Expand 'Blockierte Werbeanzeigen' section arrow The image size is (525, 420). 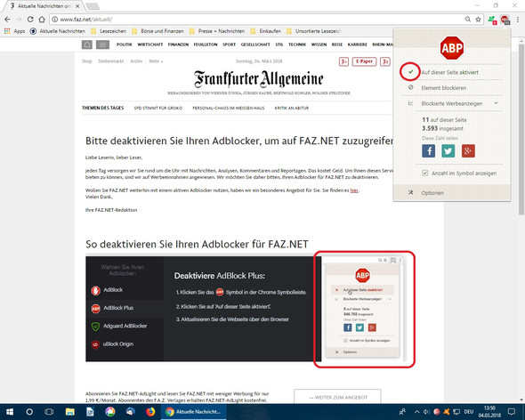coord(497,103)
